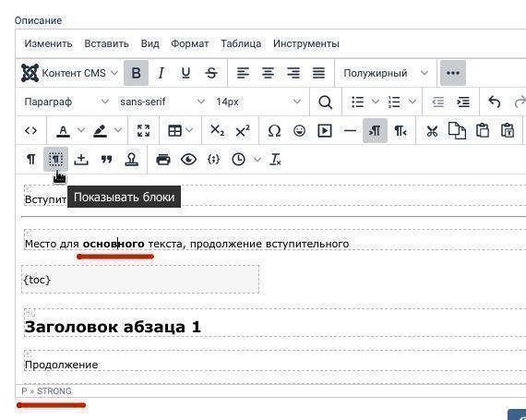This screenshot has width=526, height=420.
Task: Open the Параграф block format dropdown
Action: [x=66, y=102]
